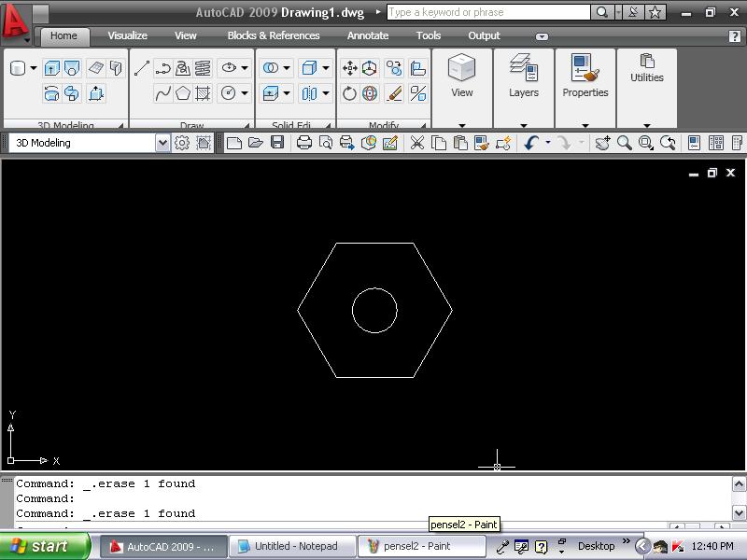Expand the cylinder primitives dropdown arrow

click(x=34, y=68)
